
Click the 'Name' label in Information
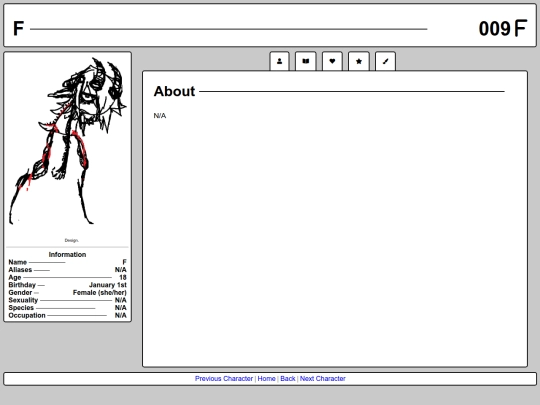(x=18, y=262)
